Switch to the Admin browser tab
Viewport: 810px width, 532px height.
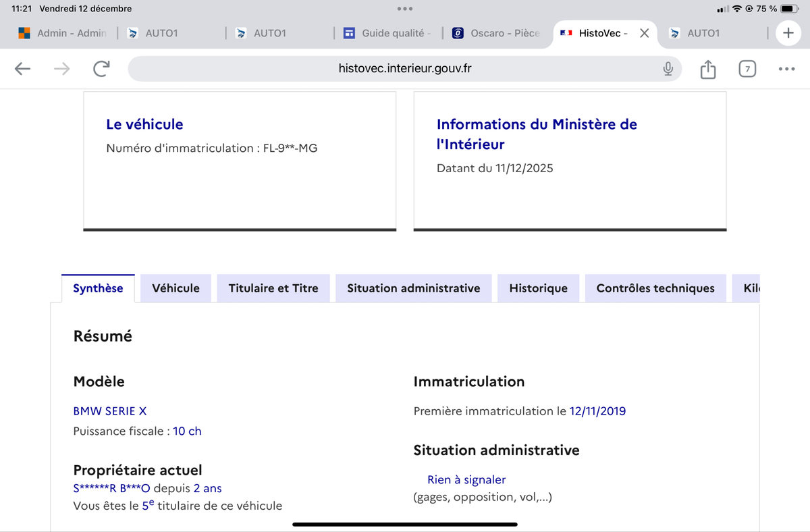63,33
